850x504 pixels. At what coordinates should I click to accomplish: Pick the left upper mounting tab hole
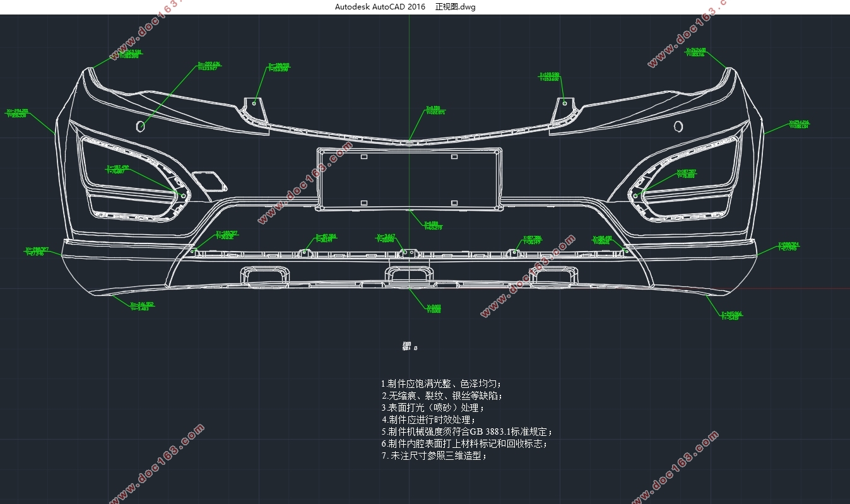[254, 103]
